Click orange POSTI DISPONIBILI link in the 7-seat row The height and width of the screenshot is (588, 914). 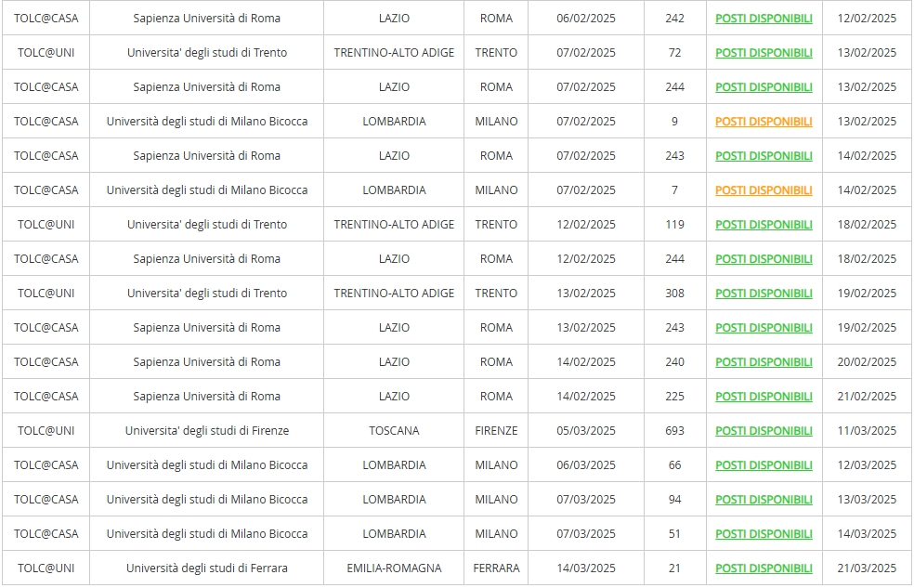point(764,190)
